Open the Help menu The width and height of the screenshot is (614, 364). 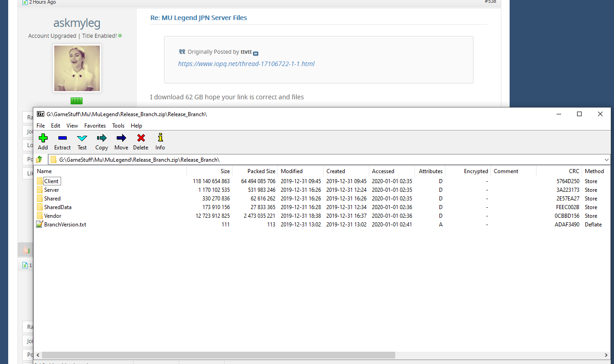pos(136,126)
